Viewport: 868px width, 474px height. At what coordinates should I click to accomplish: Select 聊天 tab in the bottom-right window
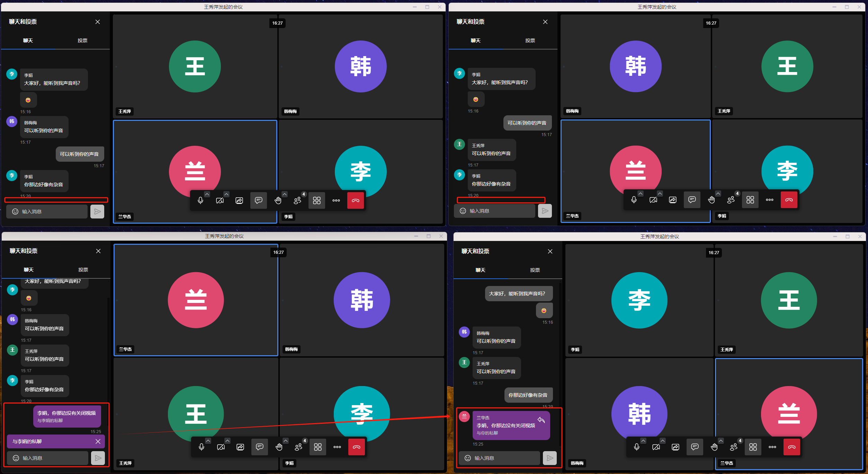(480, 270)
